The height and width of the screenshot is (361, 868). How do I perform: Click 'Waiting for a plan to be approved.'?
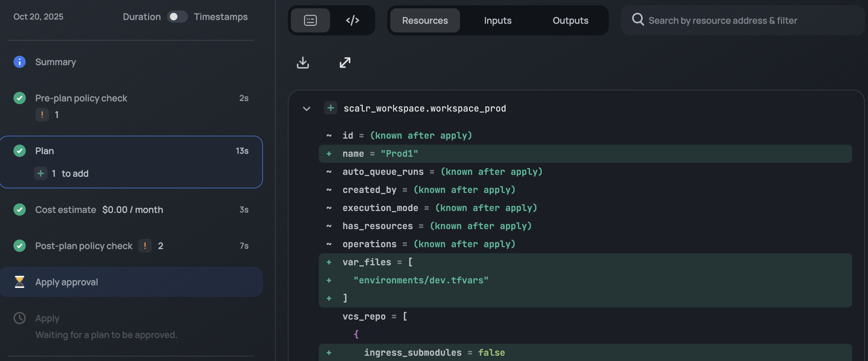pos(106,335)
